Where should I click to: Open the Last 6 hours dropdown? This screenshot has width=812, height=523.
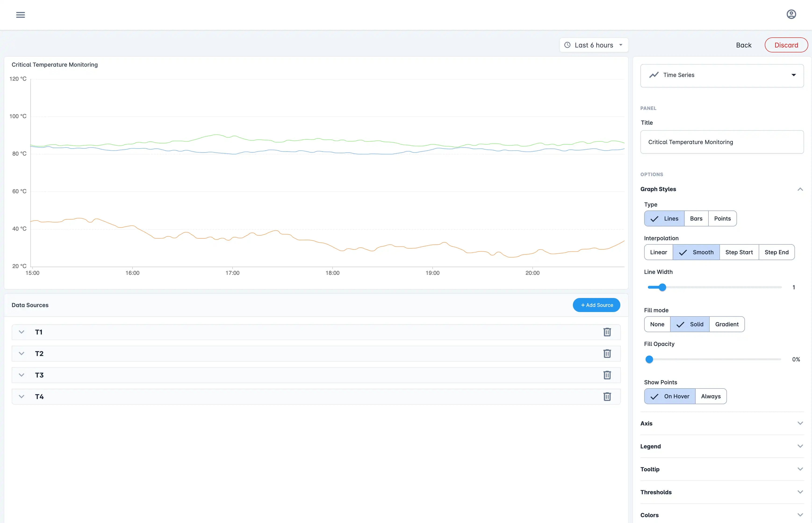pyautogui.click(x=593, y=45)
